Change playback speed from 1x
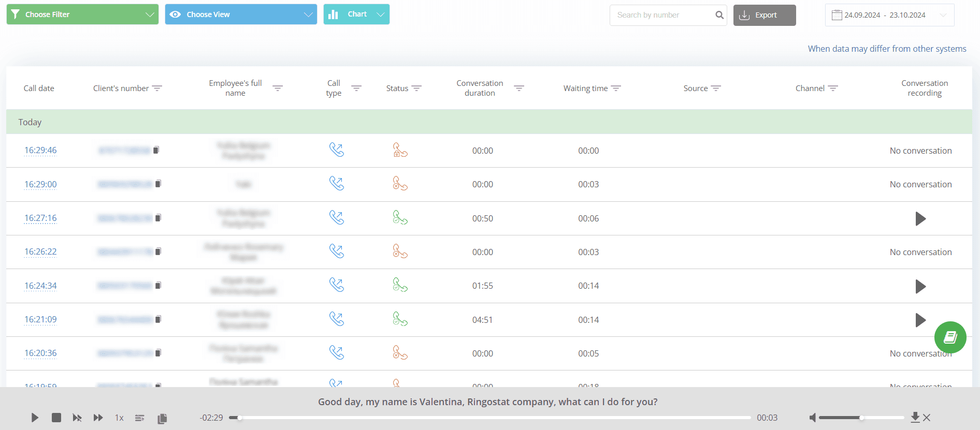 click(x=119, y=418)
